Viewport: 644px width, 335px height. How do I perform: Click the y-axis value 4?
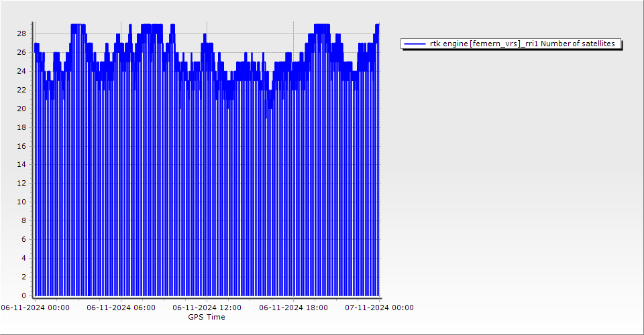pyautogui.click(x=24, y=258)
